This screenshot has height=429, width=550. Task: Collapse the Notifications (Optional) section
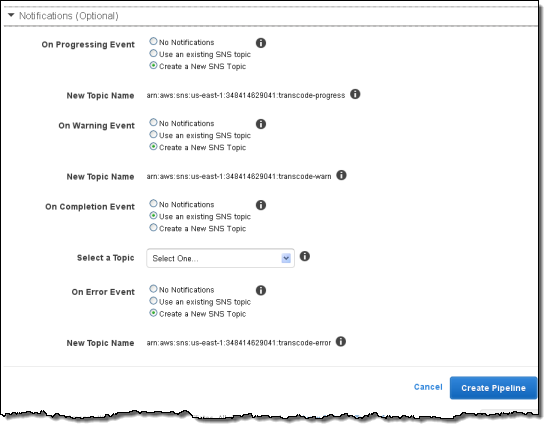11,15
